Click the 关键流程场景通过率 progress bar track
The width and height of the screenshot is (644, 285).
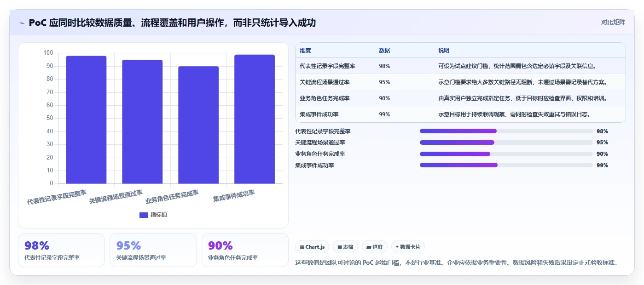tap(506, 142)
